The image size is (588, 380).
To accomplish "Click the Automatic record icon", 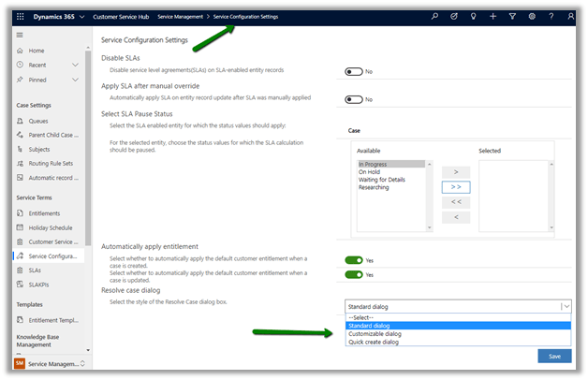I will coord(21,178).
